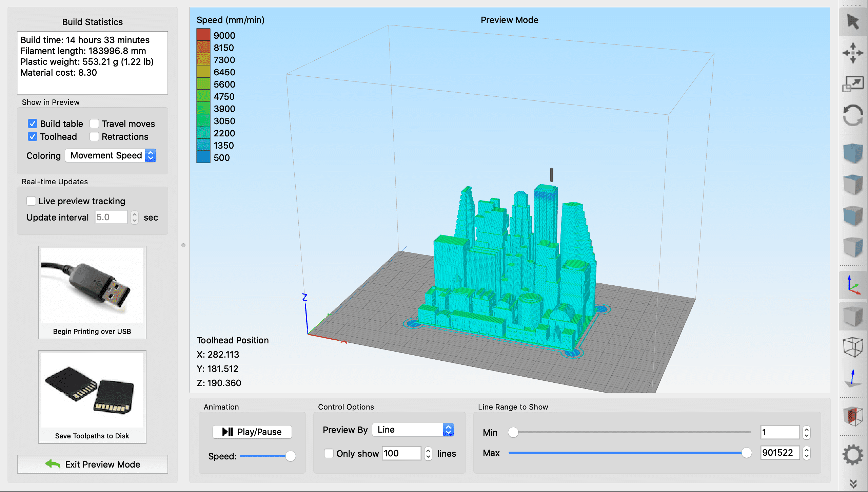The height and width of the screenshot is (492, 868).
Task: Click the scale model tool icon
Action: coord(853,84)
